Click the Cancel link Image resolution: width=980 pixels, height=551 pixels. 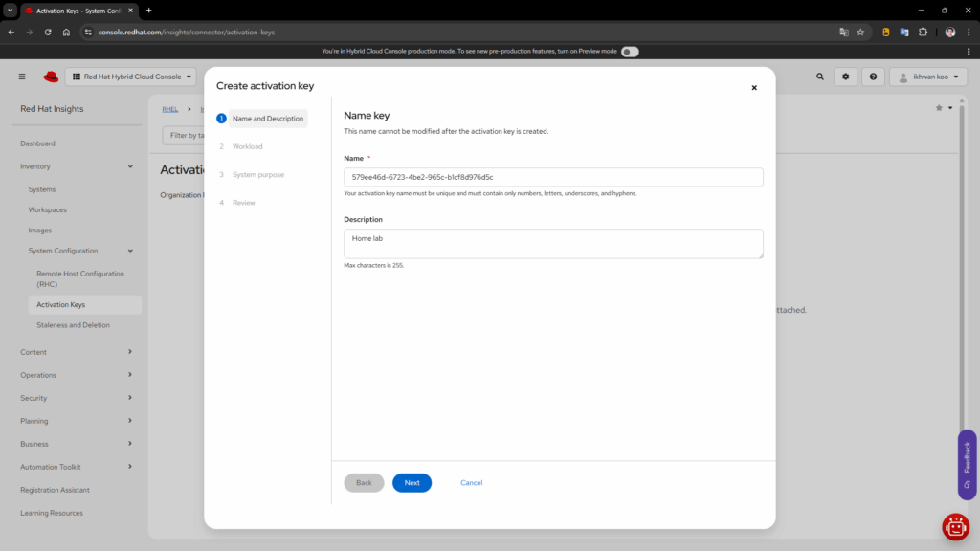471,483
